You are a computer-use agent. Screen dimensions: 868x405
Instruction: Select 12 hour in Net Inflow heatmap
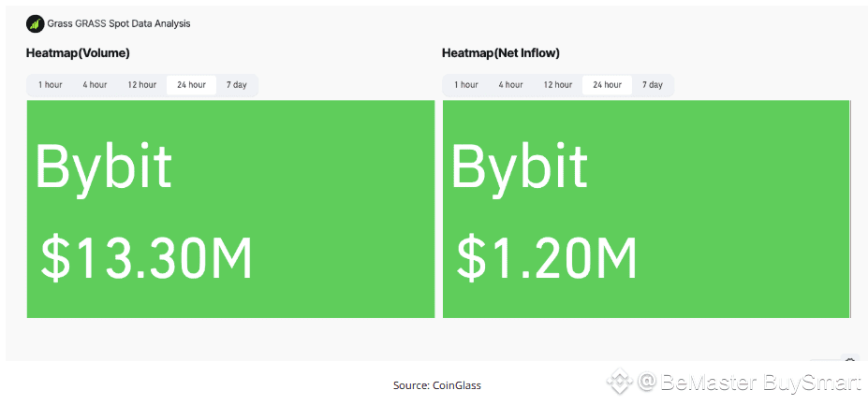(x=558, y=85)
